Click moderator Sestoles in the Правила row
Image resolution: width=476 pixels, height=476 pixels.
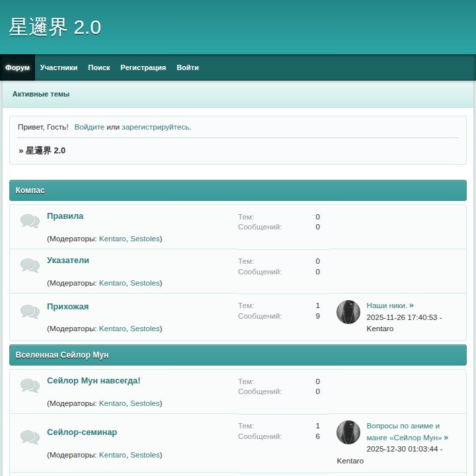click(x=145, y=239)
